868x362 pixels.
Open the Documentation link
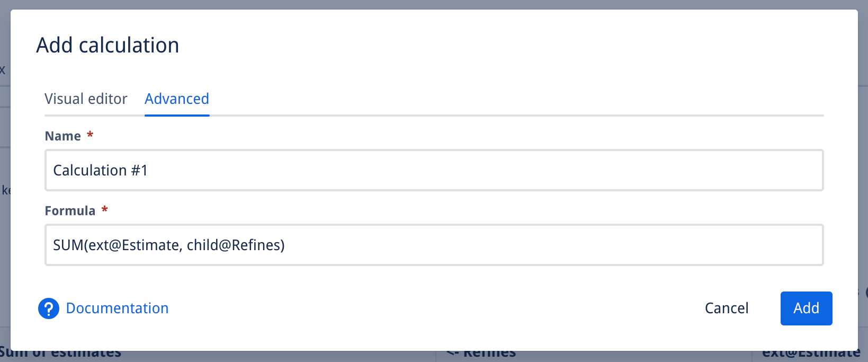[x=117, y=308]
